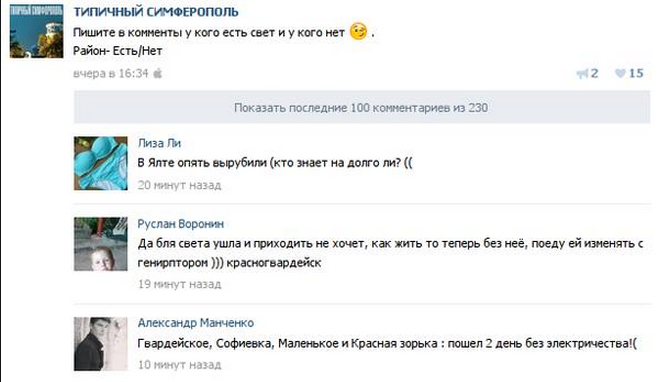
Task: Open Лиза Ли profile avatar
Action: 101,163
